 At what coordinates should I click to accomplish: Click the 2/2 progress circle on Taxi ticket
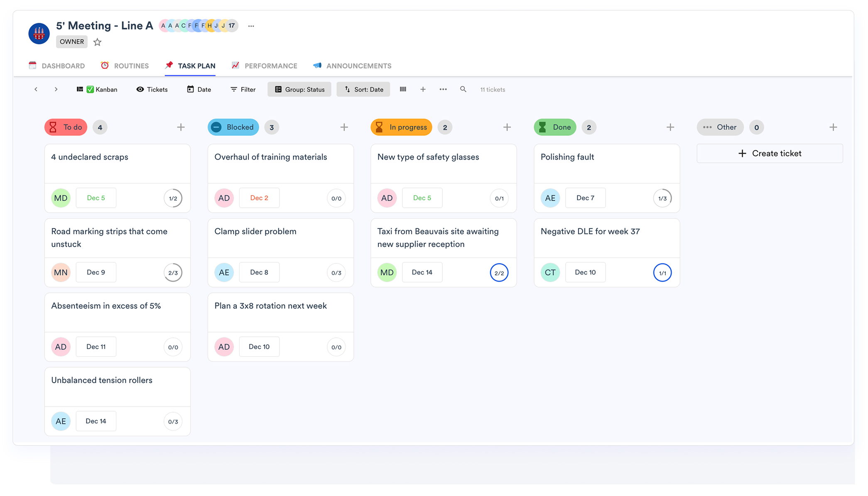pos(499,273)
